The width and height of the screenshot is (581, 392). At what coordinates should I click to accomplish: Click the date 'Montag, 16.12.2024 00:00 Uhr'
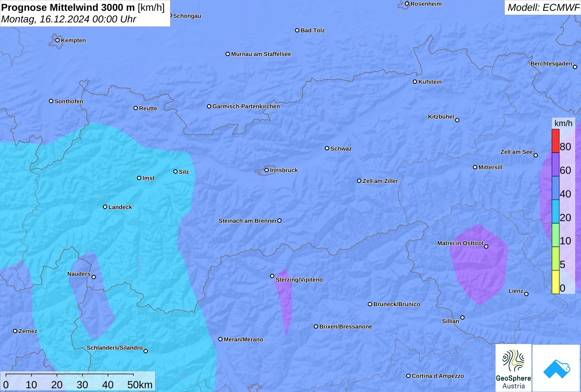point(68,19)
